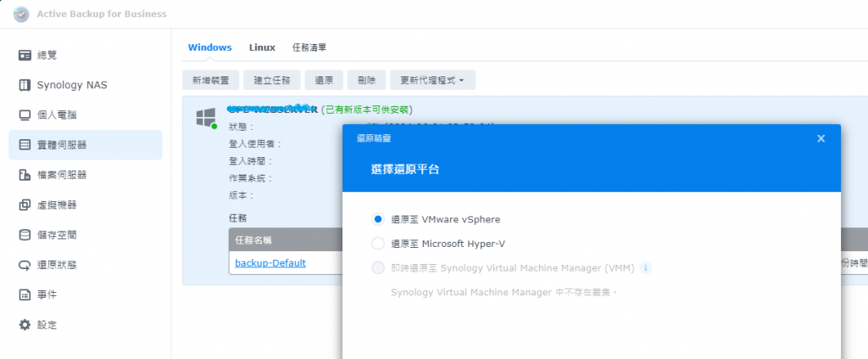The width and height of the screenshot is (868, 359).
Task: Click the 還原狀態 restore status icon
Action: tap(25, 265)
